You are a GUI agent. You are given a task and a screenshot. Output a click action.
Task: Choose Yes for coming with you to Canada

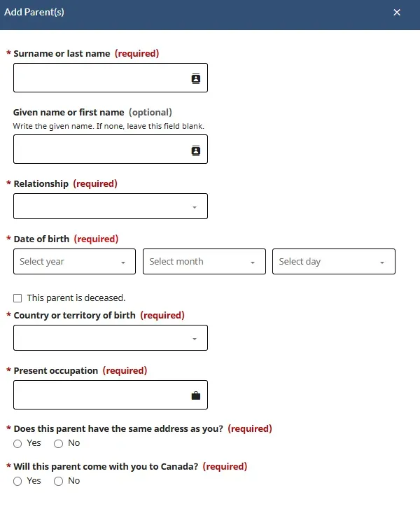coord(17,481)
